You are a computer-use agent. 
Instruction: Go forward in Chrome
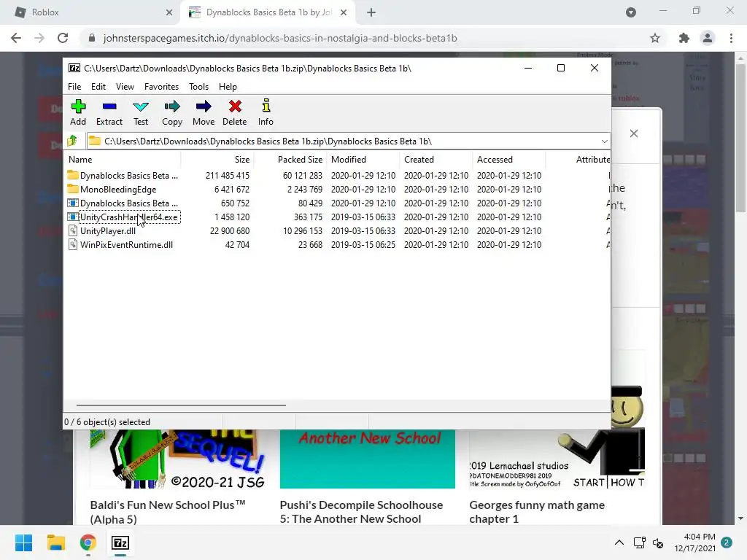pyautogui.click(x=39, y=38)
